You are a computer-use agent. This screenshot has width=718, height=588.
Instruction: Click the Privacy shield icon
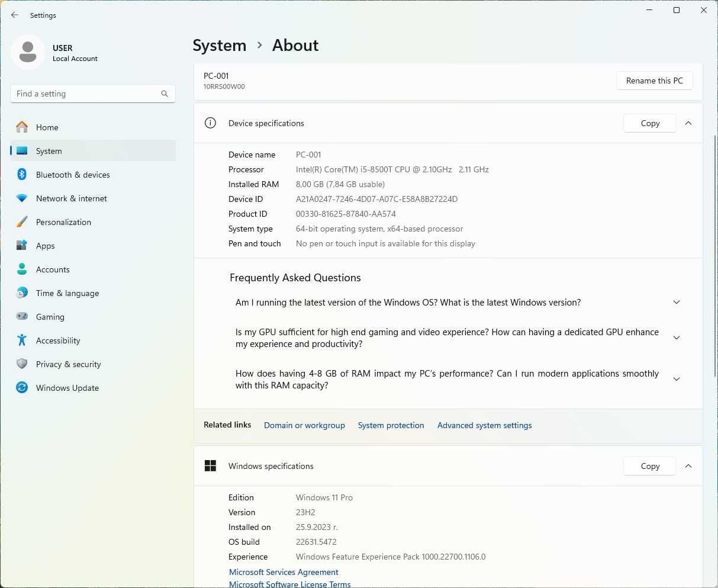click(x=22, y=364)
